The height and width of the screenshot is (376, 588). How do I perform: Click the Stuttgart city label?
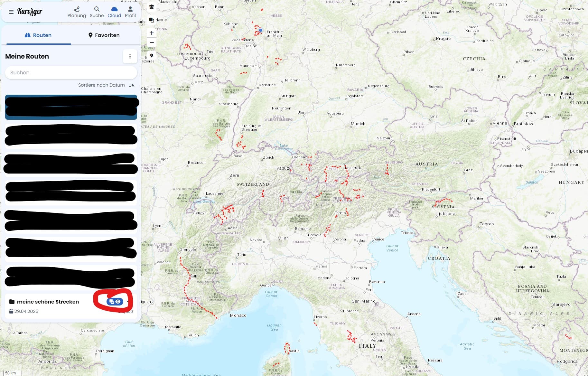point(288,96)
